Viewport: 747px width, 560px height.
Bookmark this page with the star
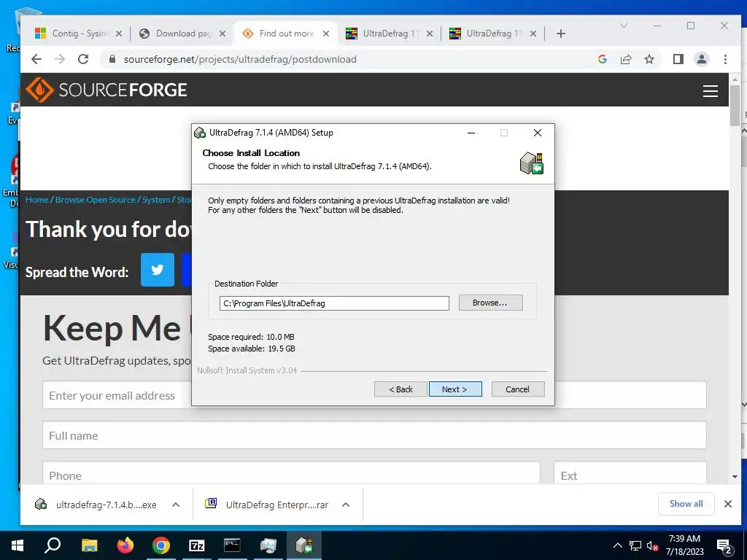[x=649, y=59]
